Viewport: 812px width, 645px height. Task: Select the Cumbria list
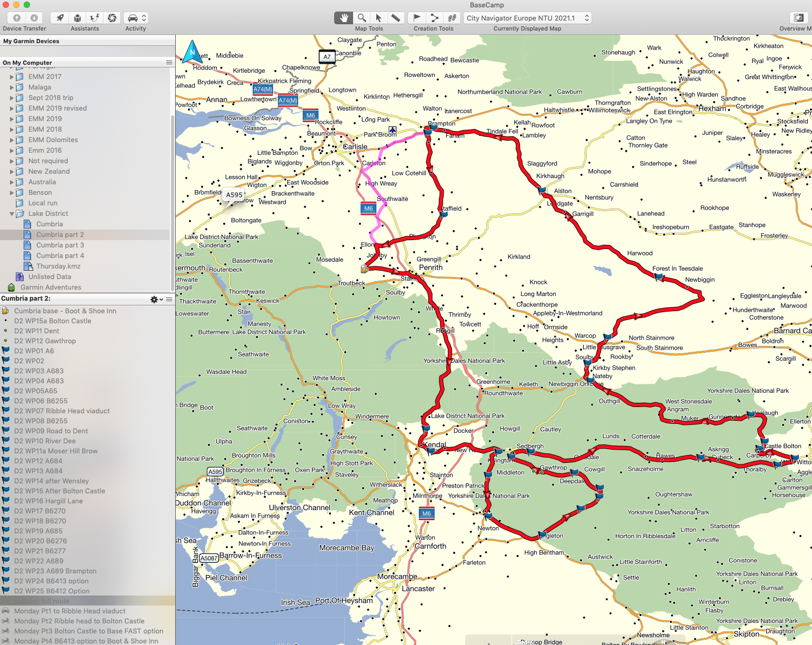pos(49,224)
